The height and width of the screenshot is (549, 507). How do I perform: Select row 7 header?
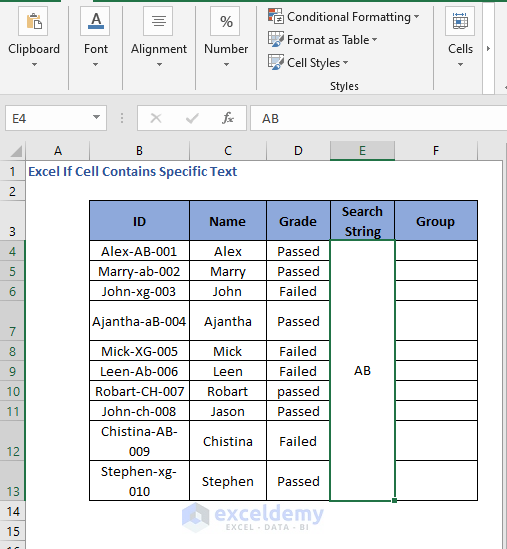pyautogui.click(x=13, y=321)
